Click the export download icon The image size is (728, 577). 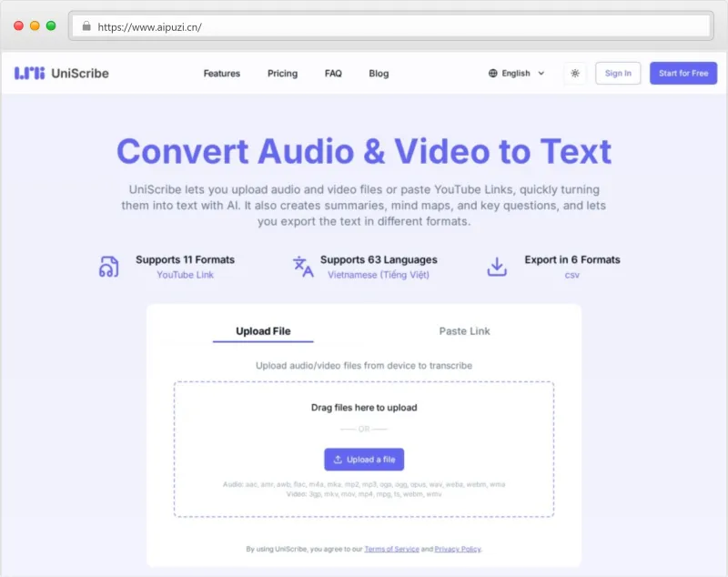[x=497, y=267]
